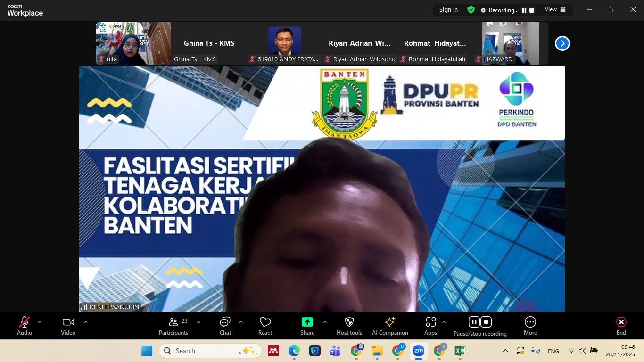Open the View layout menu

(x=555, y=9)
